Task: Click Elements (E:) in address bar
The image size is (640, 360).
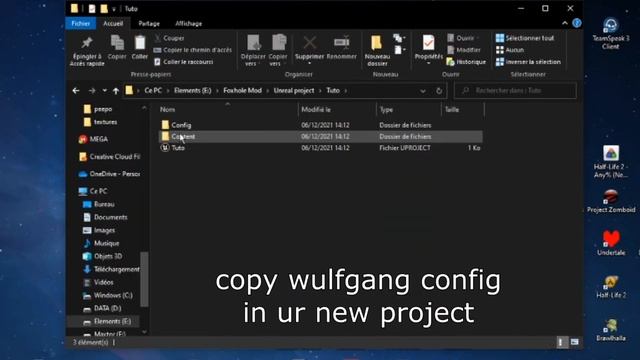Action: 193,91
